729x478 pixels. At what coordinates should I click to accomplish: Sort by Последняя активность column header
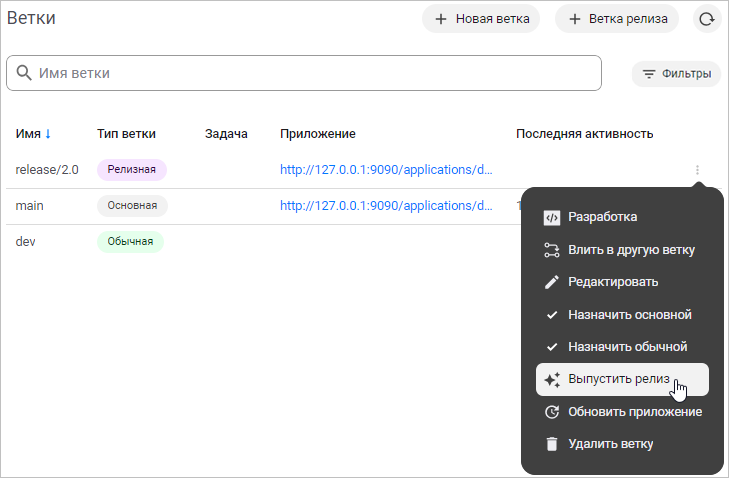(x=584, y=134)
